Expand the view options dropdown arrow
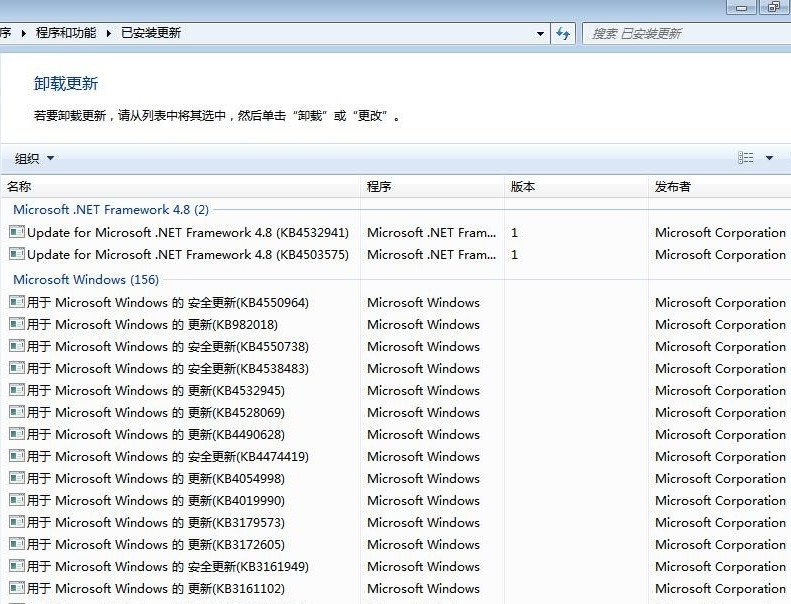The height and width of the screenshot is (604, 791). (x=769, y=158)
